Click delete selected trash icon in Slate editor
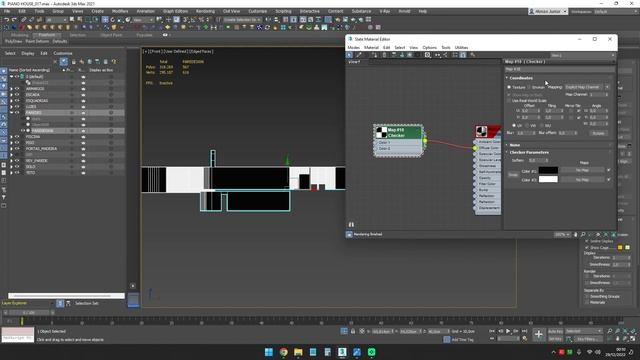 pyautogui.click(x=384, y=55)
